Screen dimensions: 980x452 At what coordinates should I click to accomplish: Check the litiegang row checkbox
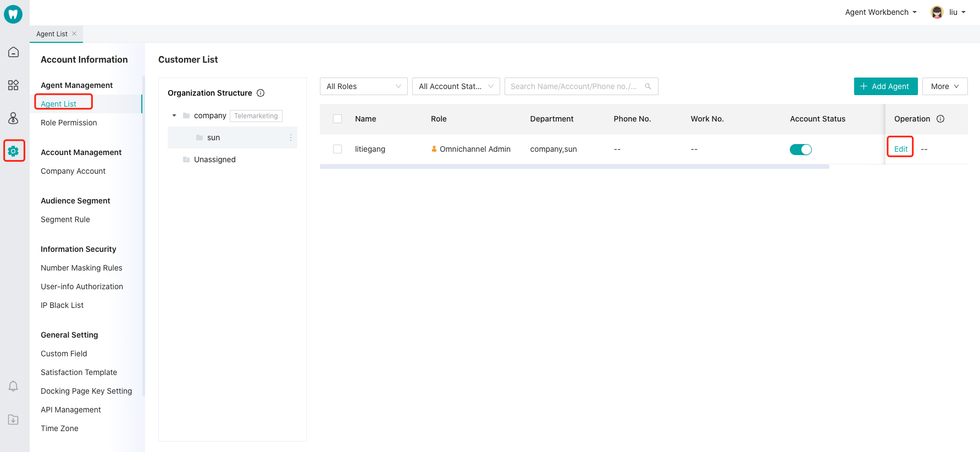[337, 149]
